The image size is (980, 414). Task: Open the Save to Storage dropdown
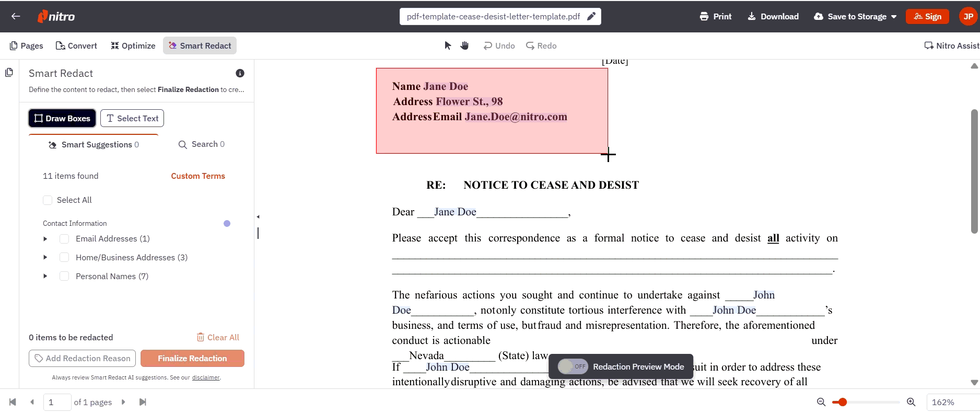[855, 16]
